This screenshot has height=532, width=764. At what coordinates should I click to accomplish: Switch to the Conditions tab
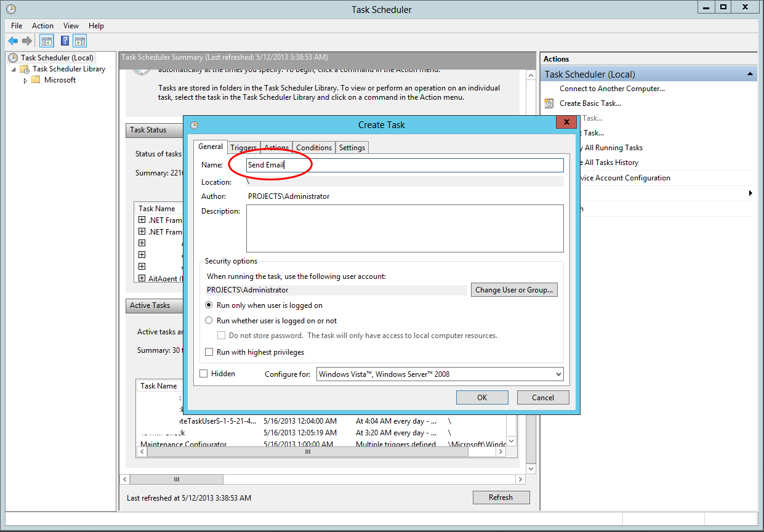point(313,147)
